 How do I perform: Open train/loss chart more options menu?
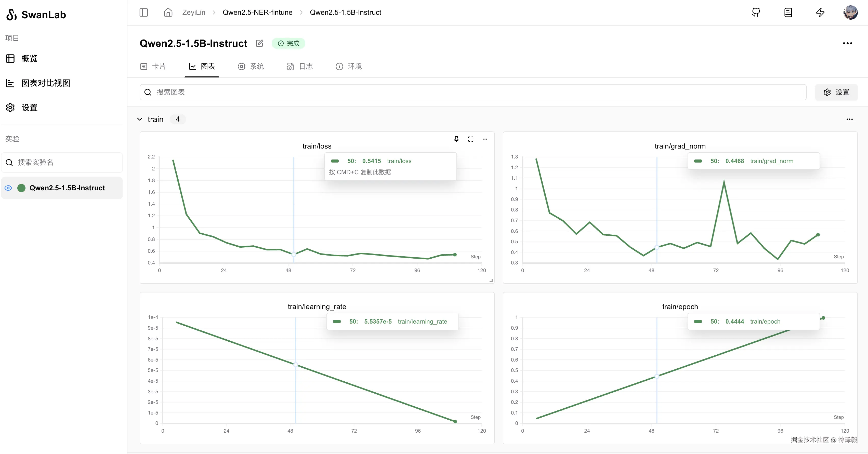coord(485,139)
